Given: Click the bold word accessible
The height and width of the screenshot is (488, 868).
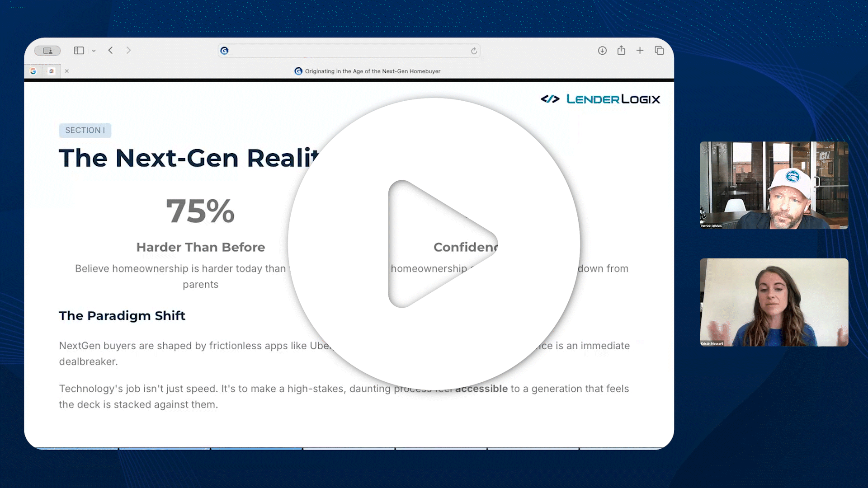Looking at the screenshot, I should click(481, 389).
